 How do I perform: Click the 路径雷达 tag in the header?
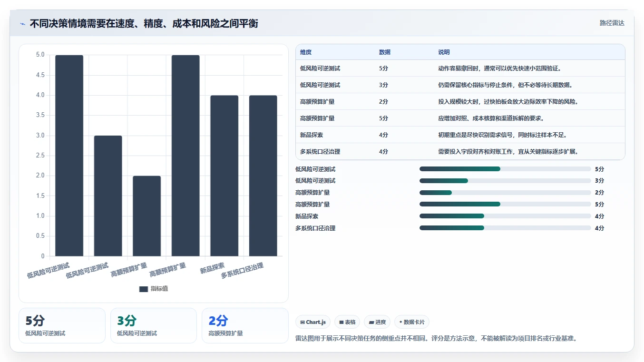tap(612, 23)
